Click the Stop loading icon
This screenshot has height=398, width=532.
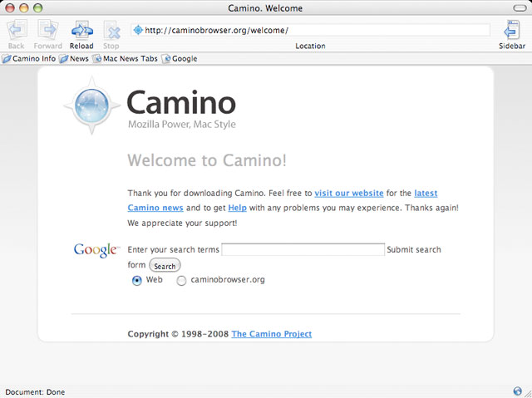point(111,31)
